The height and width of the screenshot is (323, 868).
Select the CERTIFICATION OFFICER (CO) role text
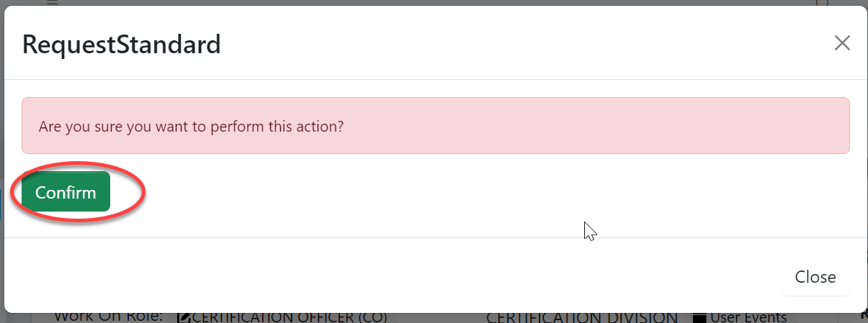(x=290, y=317)
